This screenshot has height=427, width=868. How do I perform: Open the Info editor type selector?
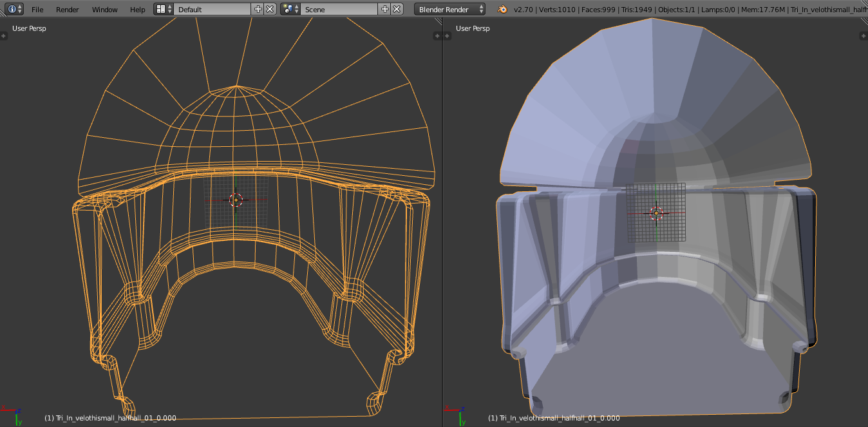[x=15, y=9]
